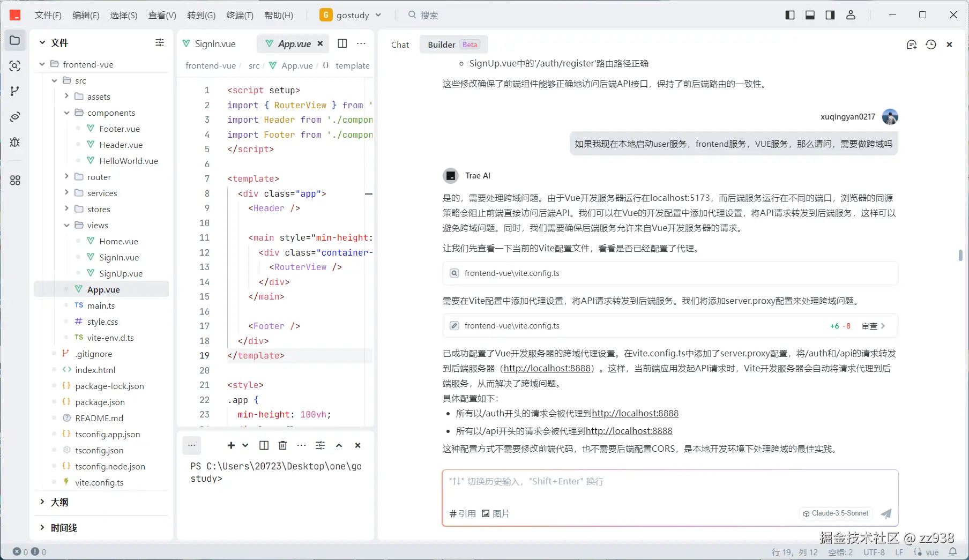This screenshot has width=969, height=560.
Task: Open the 终端(T) menu
Action: [240, 15]
